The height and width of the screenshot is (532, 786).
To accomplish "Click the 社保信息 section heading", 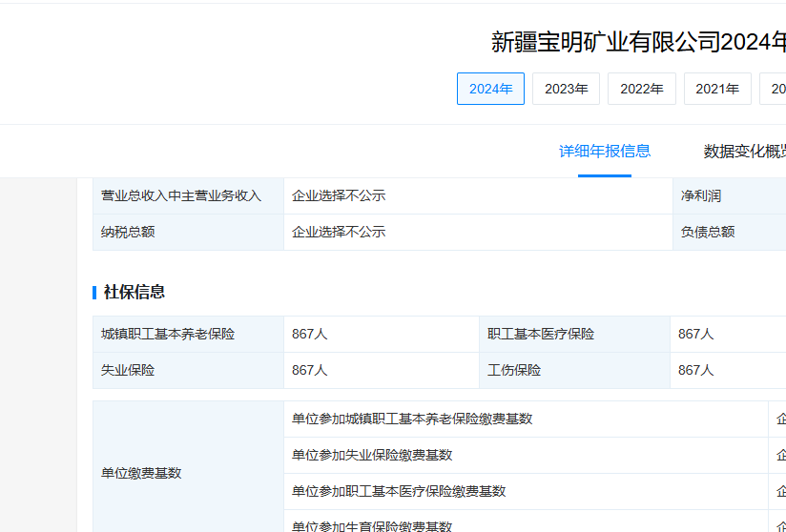I will (x=134, y=292).
